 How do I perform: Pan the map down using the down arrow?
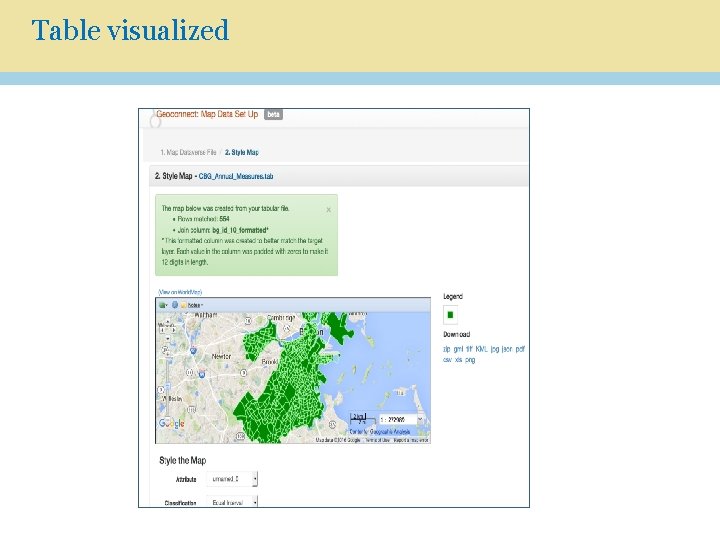pos(168,339)
